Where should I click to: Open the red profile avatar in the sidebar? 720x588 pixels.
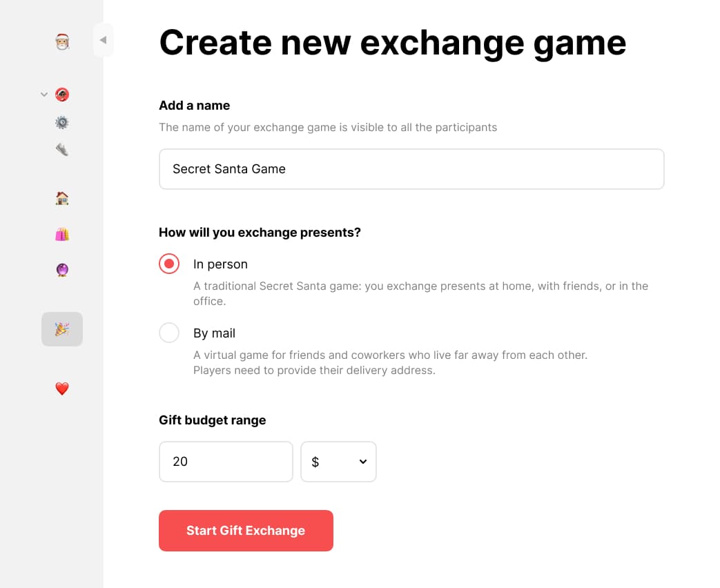(61, 94)
